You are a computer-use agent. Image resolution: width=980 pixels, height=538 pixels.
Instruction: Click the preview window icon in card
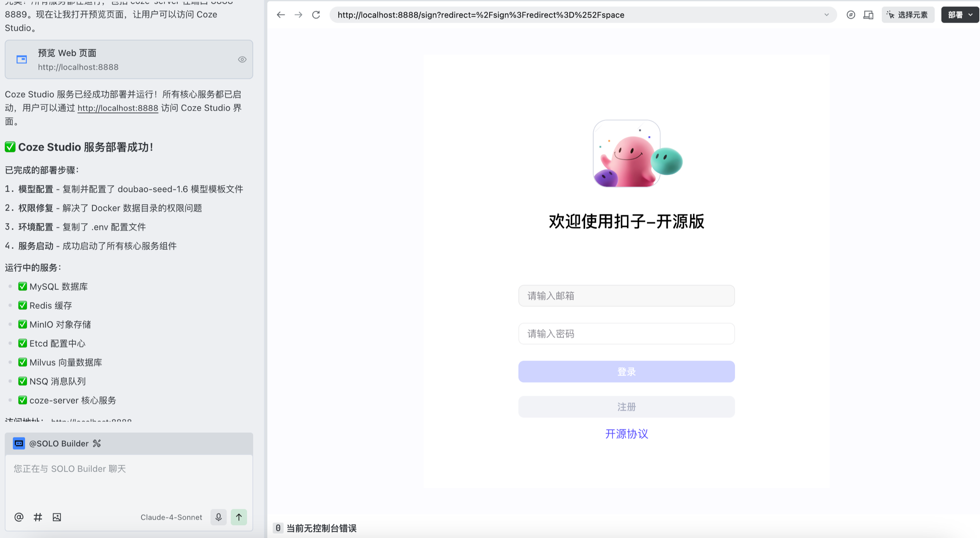pos(22,59)
